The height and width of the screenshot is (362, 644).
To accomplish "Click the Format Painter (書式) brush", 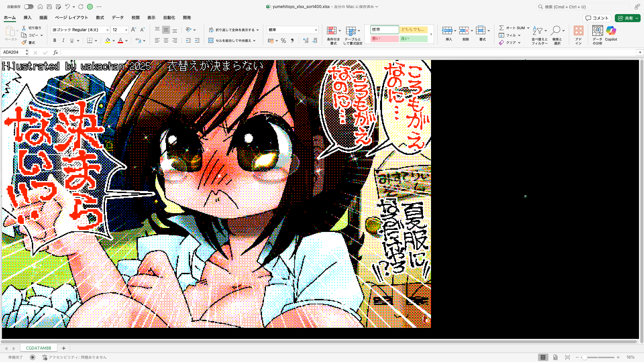I will 24,43.
